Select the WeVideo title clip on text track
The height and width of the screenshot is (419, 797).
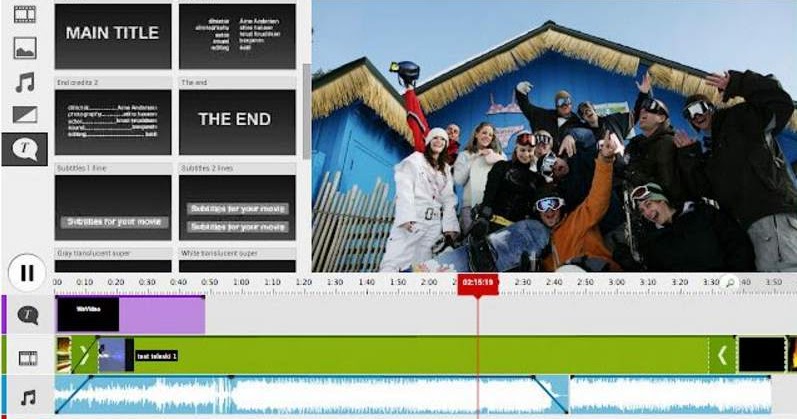click(x=88, y=314)
